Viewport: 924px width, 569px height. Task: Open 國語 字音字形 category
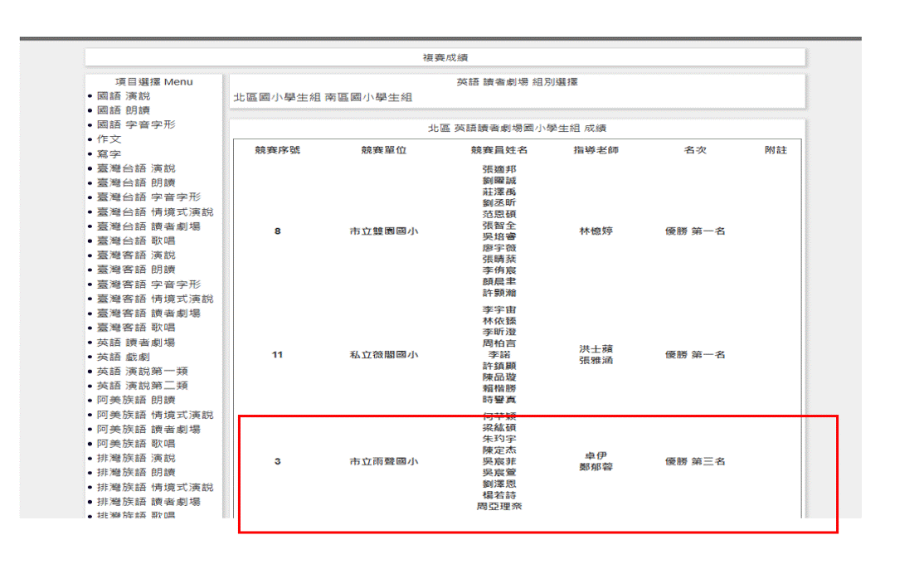point(136,124)
